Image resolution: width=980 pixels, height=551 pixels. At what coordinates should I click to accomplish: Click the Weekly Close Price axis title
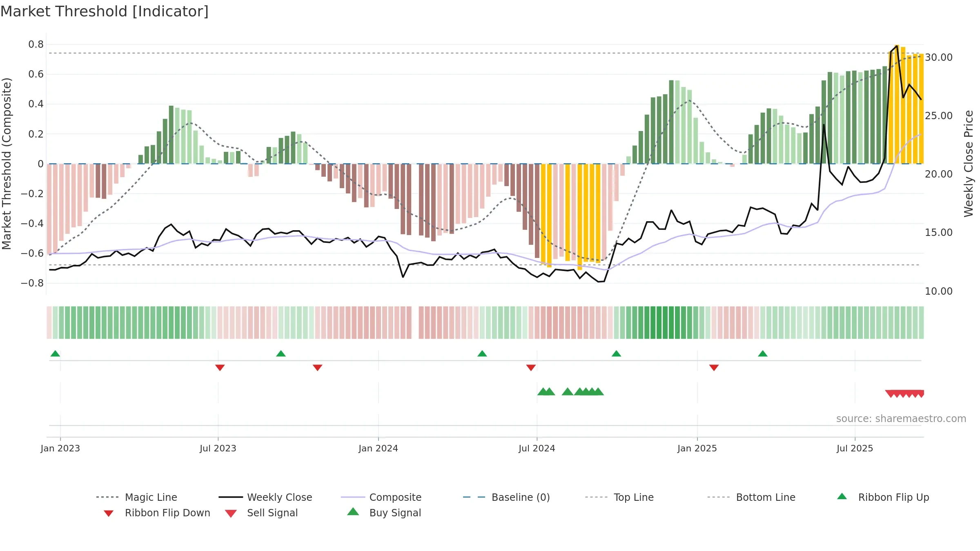click(968, 163)
